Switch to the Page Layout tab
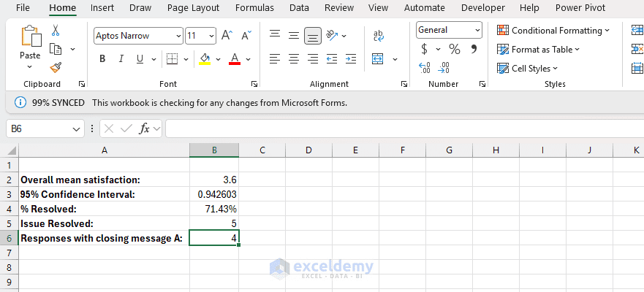644x292 pixels. (x=193, y=8)
